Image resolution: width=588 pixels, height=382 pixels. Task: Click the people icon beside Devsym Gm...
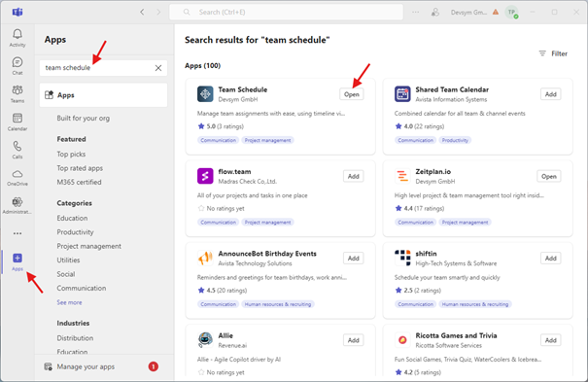pyautogui.click(x=435, y=12)
